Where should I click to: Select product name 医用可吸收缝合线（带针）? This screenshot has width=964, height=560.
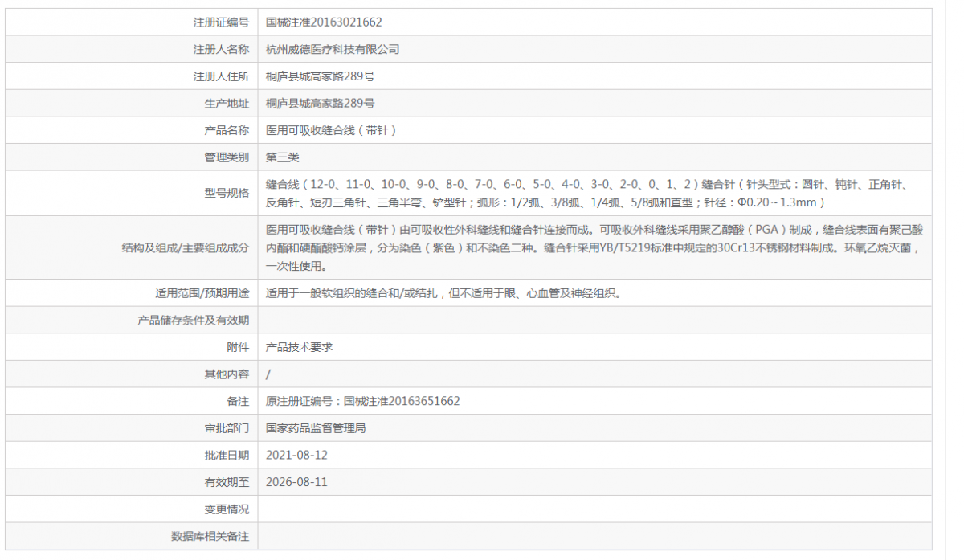pyautogui.click(x=331, y=130)
